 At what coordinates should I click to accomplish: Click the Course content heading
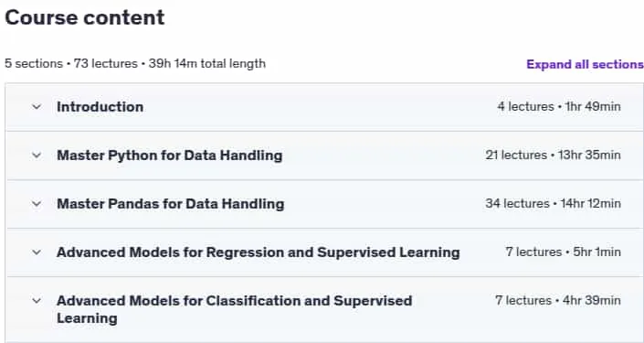click(x=85, y=17)
